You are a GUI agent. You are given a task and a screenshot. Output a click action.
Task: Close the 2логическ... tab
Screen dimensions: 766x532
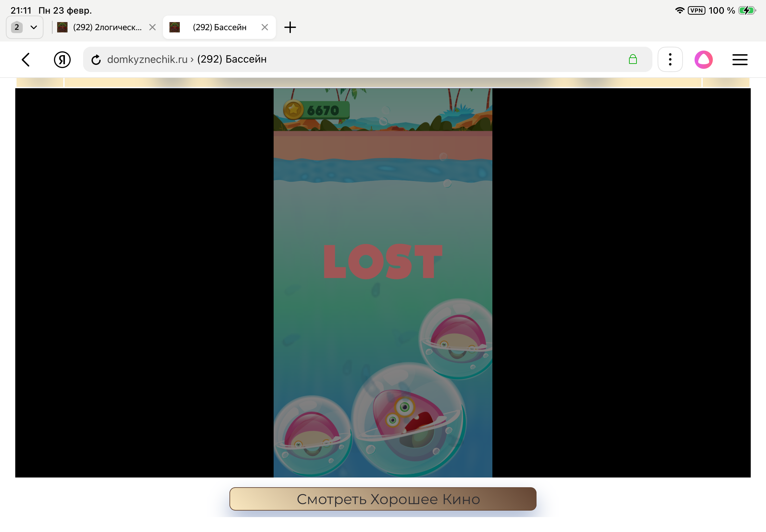[x=153, y=27]
